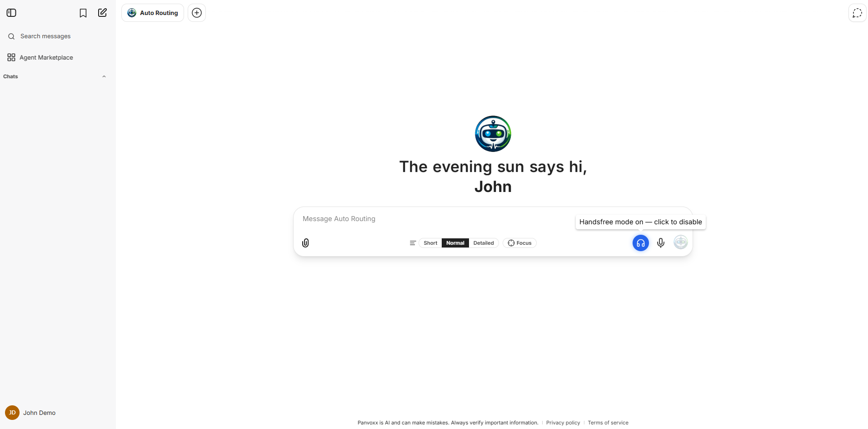
Task: Toggle the sidebar panel icon
Action: pyautogui.click(x=11, y=13)
